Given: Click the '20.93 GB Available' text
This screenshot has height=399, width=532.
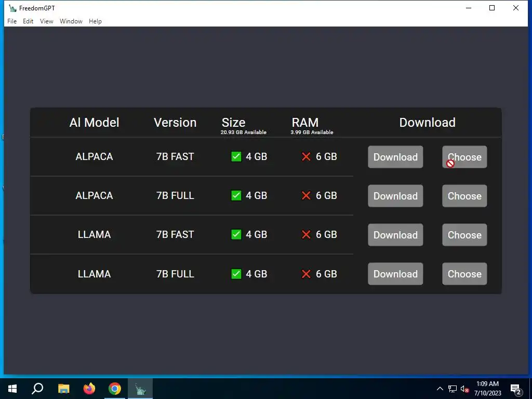Looking at the screenshot, I should [243, 132].
